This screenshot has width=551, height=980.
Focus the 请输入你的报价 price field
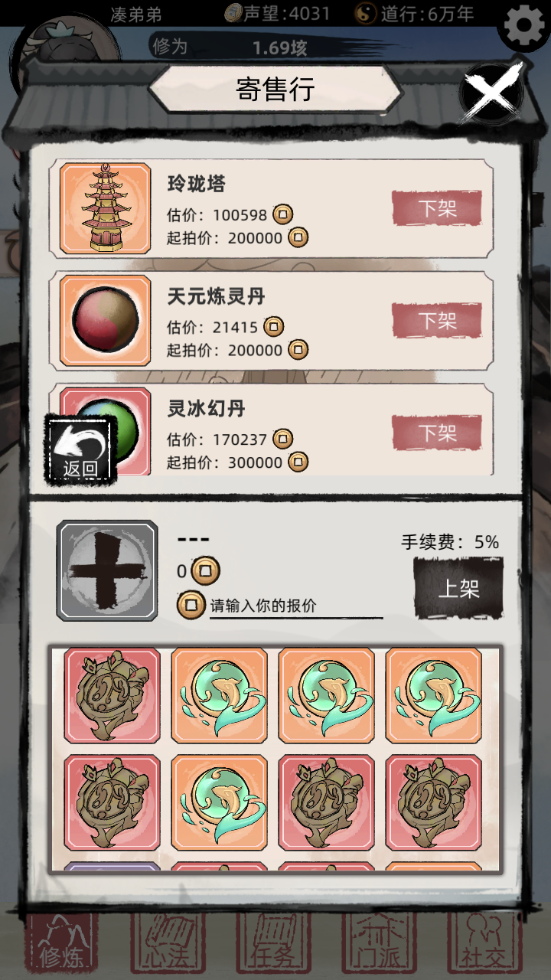coord(296,606)
